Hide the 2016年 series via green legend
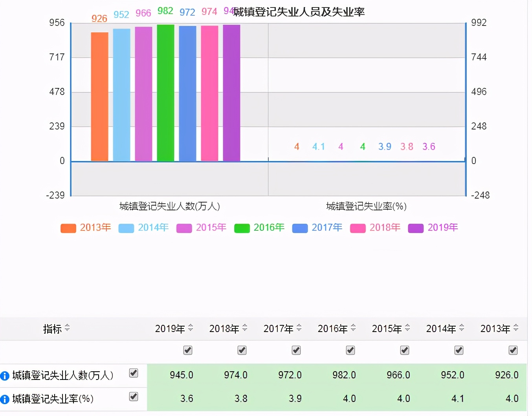Image resolution: width=532 pixels, height=416 pixels. click(242, 228)
